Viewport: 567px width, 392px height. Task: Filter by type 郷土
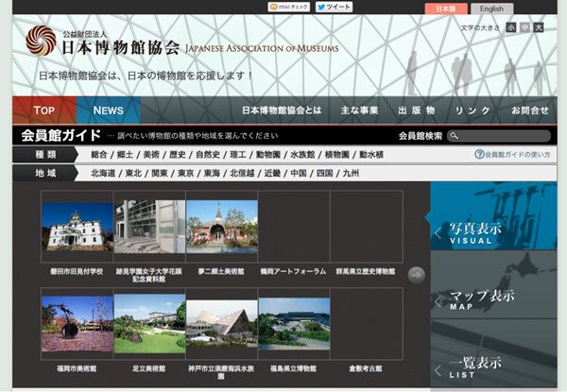[125, 155]
